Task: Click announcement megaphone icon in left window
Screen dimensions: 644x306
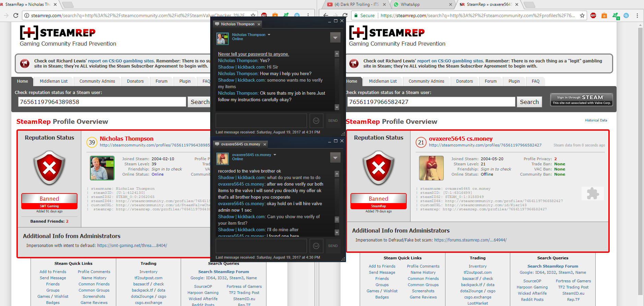Action: point(25,63)
